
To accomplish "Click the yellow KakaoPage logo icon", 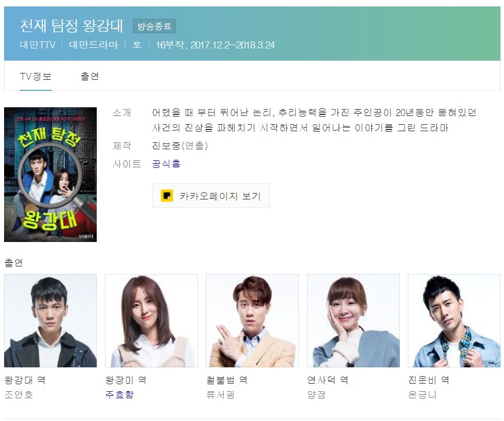I will (167, 196).
